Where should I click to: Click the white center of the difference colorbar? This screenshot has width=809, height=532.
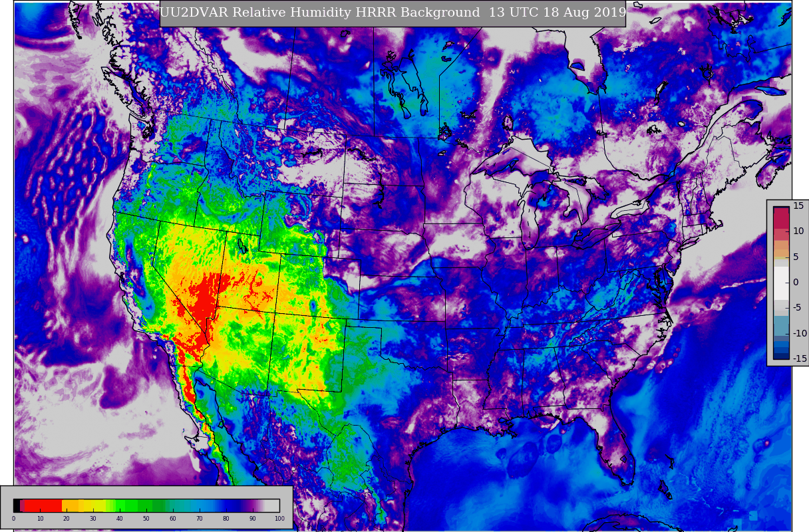[x=781, y=283]
